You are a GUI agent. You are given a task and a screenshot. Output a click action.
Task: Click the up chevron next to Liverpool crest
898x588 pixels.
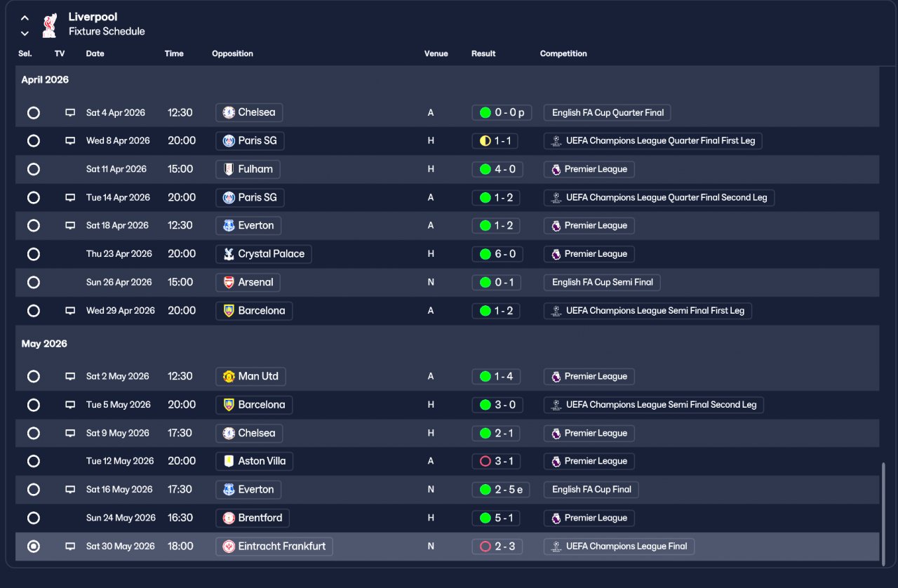25,18
